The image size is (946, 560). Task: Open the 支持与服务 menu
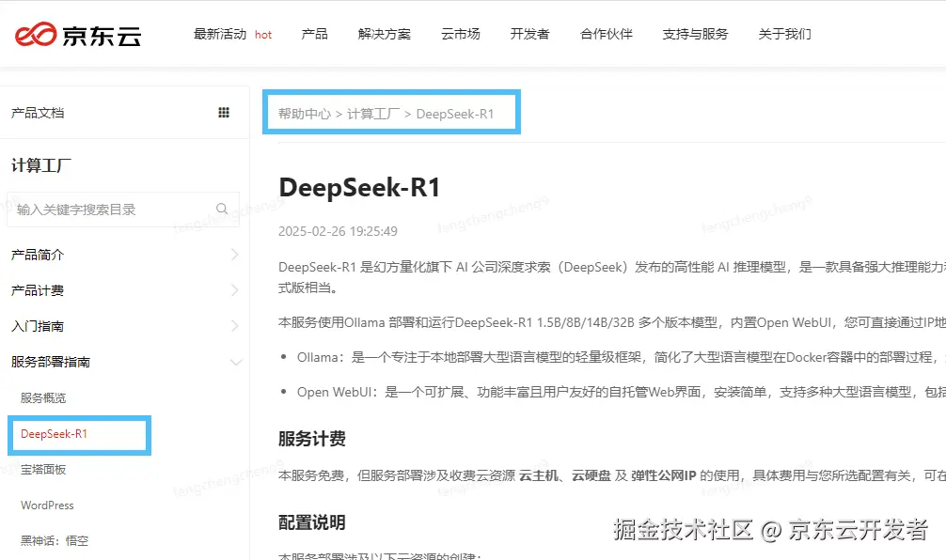pos(695,34)
